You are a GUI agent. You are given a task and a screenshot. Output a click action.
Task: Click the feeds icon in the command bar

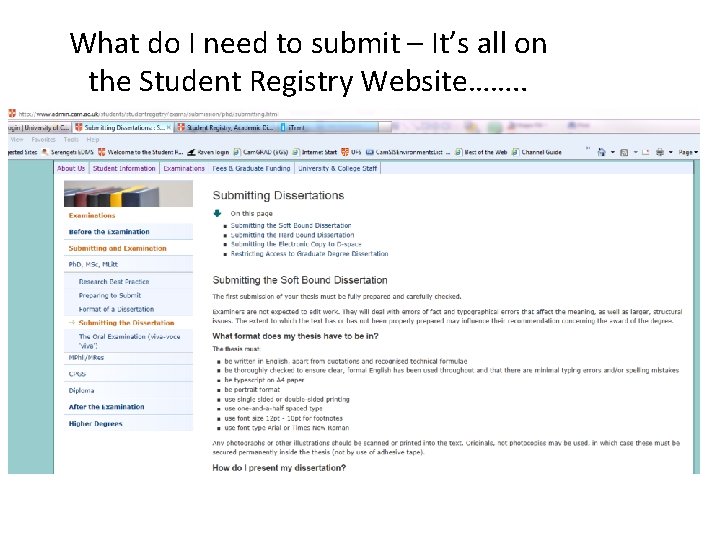pyautogui.click(x=624, y=152)
